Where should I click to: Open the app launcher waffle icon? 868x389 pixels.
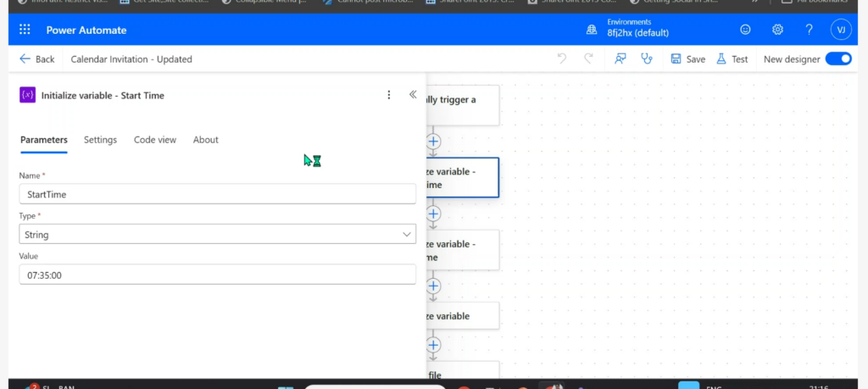tap(25, 30)
